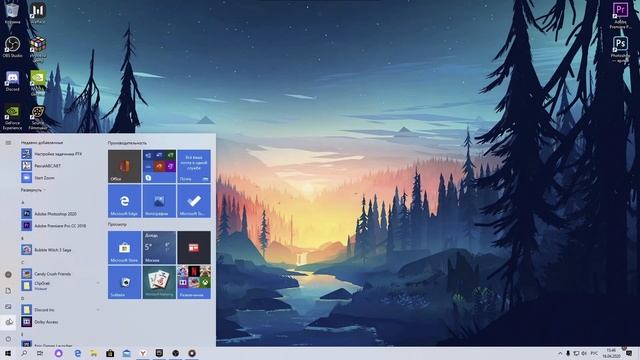This screenshot has width=640, height=360.
Task: Open the weather tile showing 5°
Action: tap(159, 247)
